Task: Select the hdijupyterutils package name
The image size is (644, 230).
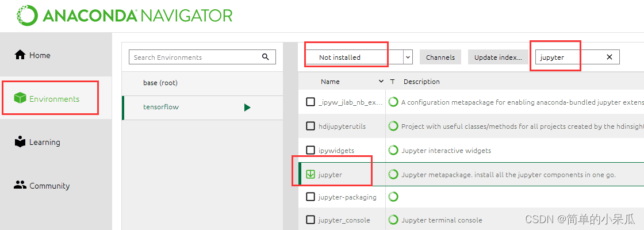Action: point(342,126)
